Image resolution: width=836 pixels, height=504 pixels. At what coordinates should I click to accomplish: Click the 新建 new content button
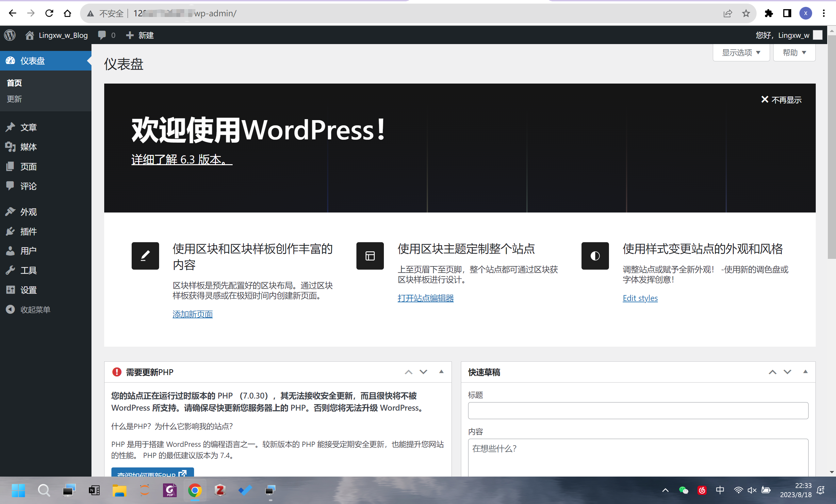click(x=140, y=35)
